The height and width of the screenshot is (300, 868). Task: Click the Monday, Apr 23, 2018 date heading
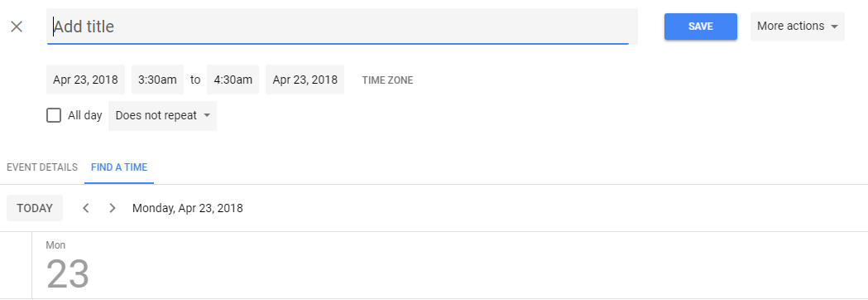[187, 209]
